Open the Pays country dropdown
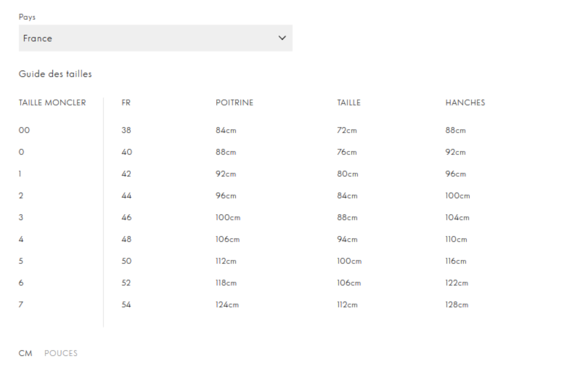The height and width of the screenshot is (372, 588). pos(155,38)
